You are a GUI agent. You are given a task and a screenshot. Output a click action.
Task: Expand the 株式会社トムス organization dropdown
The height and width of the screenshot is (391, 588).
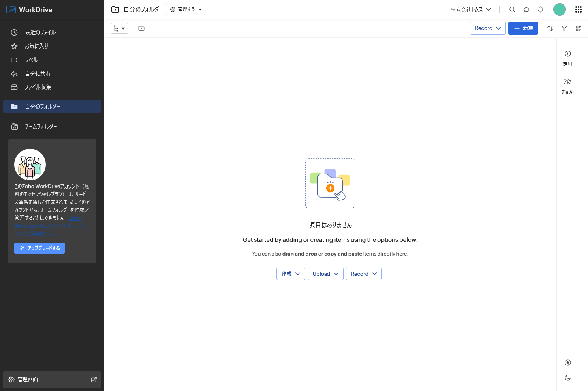[x=471, y=9]
